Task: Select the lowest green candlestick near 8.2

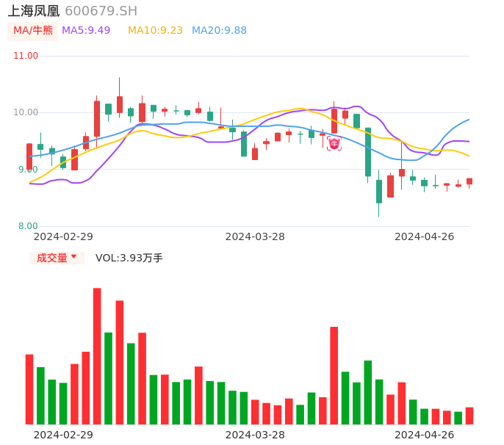Action: 379,192
